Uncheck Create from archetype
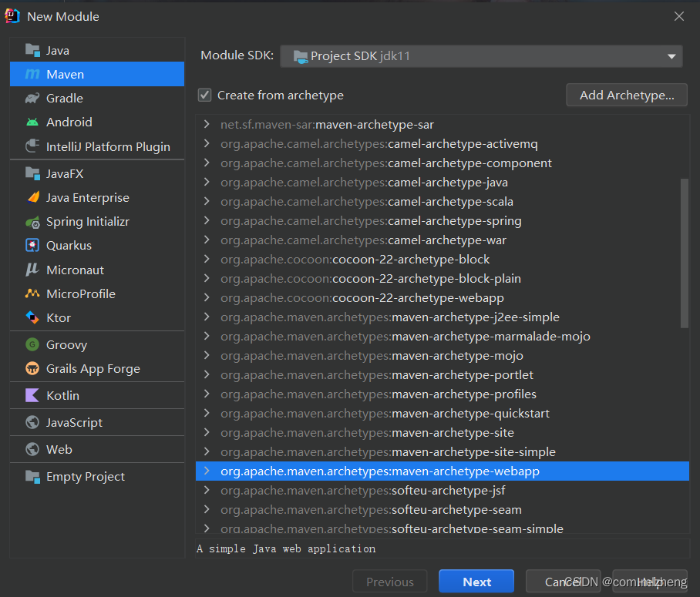 coord(205,95)
